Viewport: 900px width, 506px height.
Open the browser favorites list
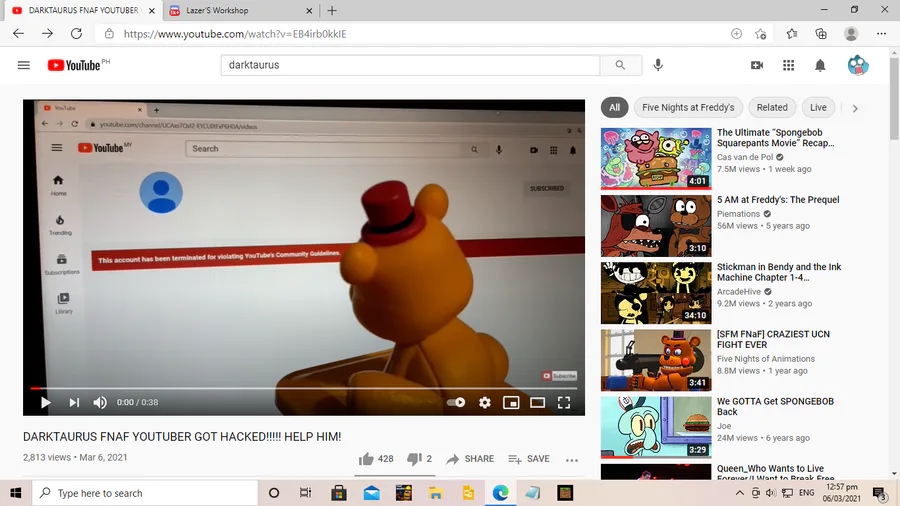tap(792, 34)
